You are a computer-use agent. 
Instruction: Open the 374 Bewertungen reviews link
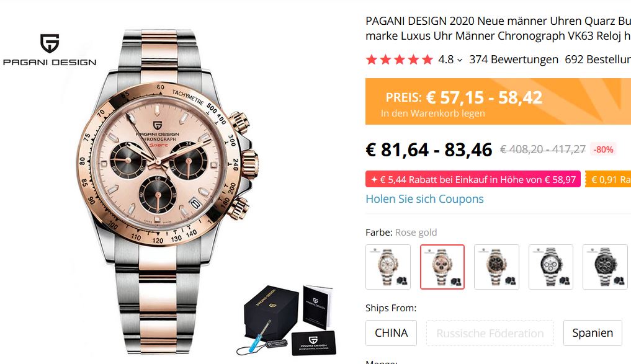(514, 60)
